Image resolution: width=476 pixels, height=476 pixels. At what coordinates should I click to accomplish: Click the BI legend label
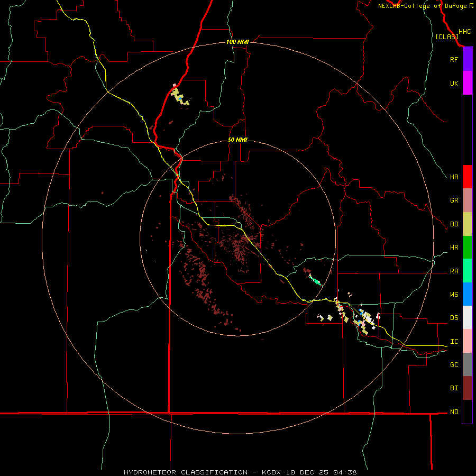[454, 388]
